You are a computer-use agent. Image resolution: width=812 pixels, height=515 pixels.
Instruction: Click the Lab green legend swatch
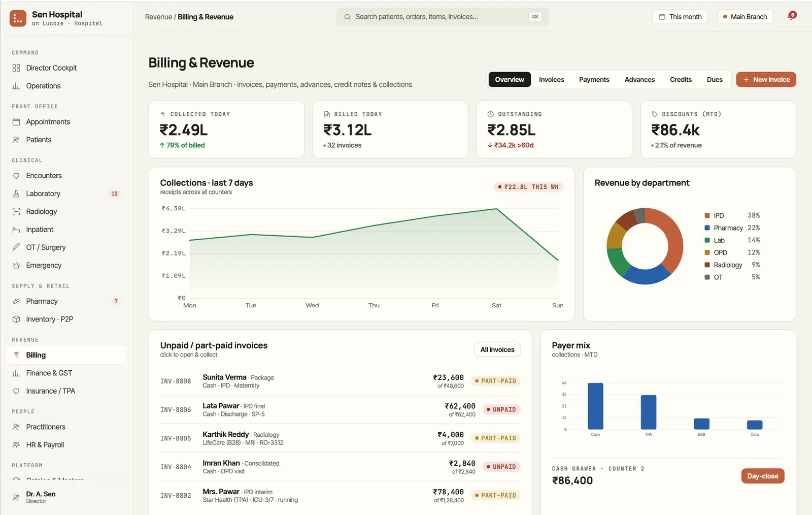[707, 240]
